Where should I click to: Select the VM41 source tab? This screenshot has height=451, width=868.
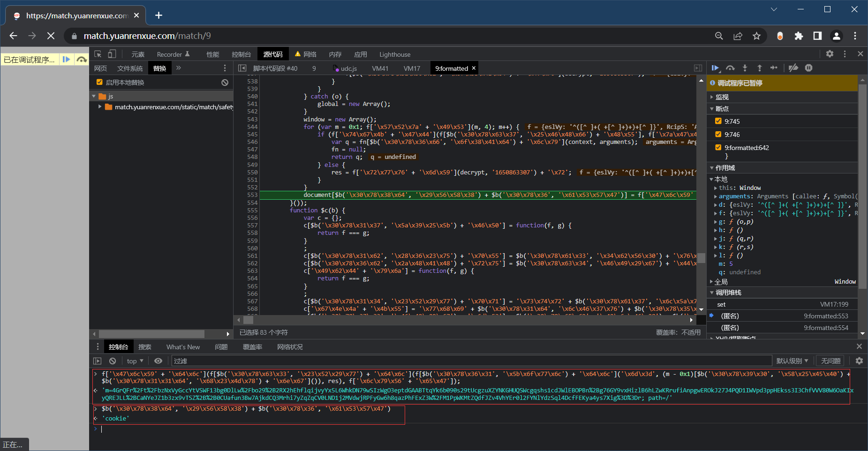tap(380, 68)
